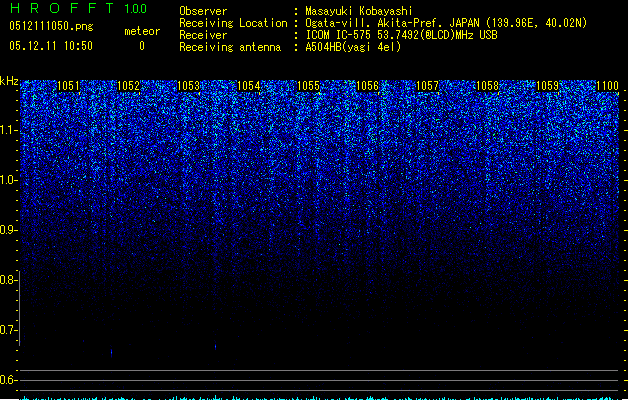Click the 1057 time marker
This screenshot has width=629, height=400.
428,86
